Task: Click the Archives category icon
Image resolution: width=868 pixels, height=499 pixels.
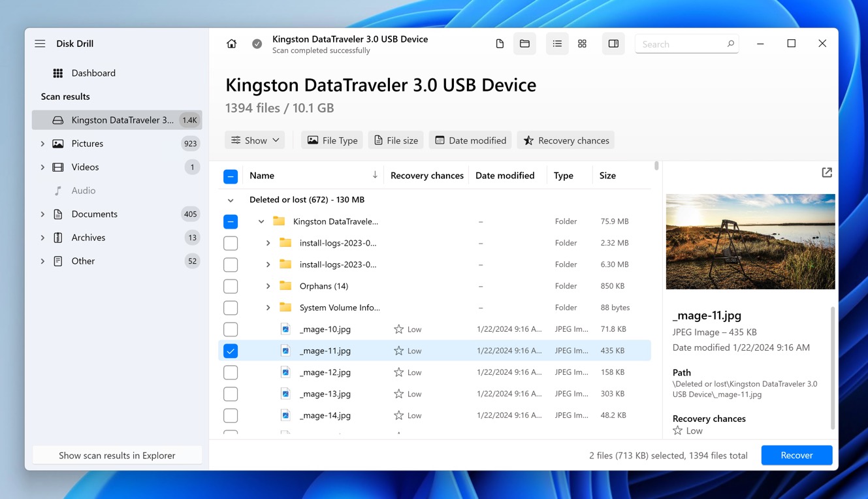Action: click(x=58, y=238)
